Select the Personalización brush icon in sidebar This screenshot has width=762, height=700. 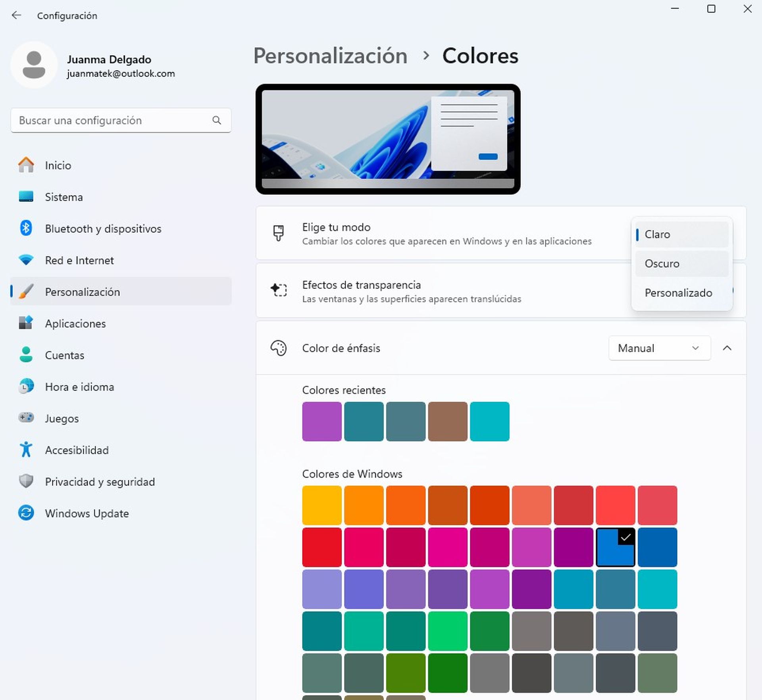tap(26, 292)
